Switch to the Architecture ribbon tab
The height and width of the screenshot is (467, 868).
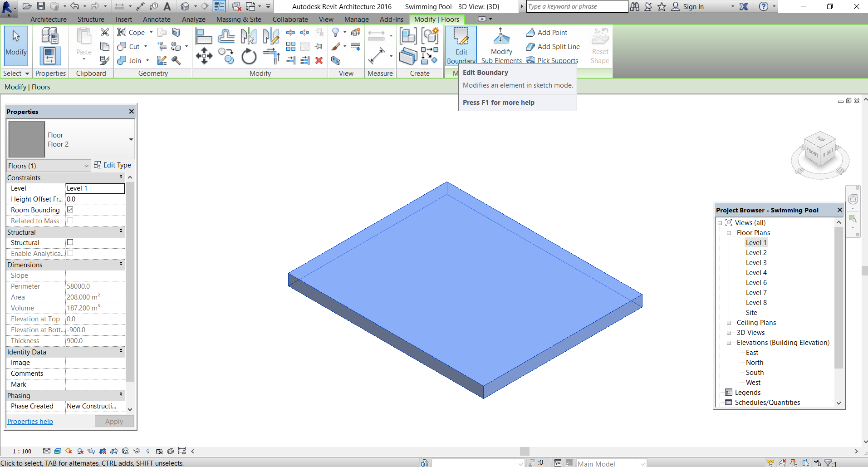(49, 19)
